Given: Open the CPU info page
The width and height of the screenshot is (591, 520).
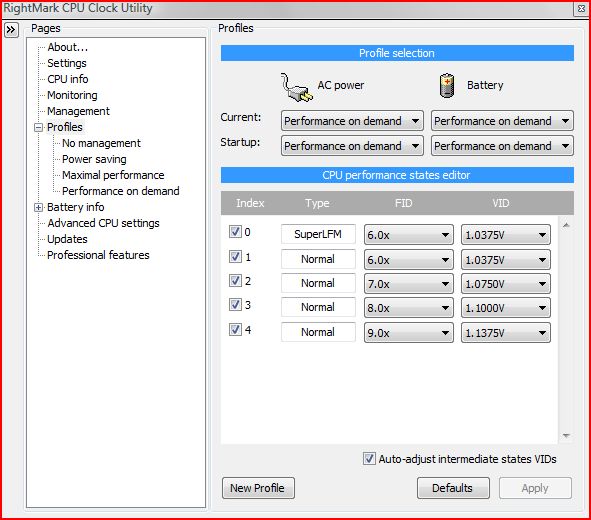Looking at the screenshot, I should pos(68,79).
